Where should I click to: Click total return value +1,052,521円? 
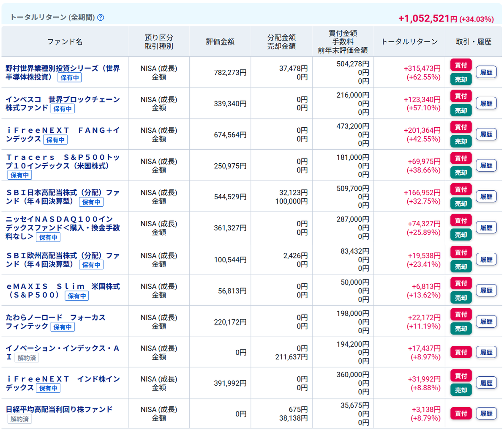click(428, 18)
